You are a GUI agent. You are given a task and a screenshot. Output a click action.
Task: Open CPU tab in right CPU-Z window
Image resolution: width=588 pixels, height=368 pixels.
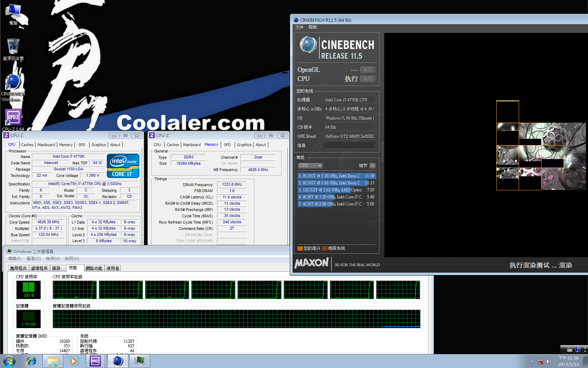click(x=157, y=145)
